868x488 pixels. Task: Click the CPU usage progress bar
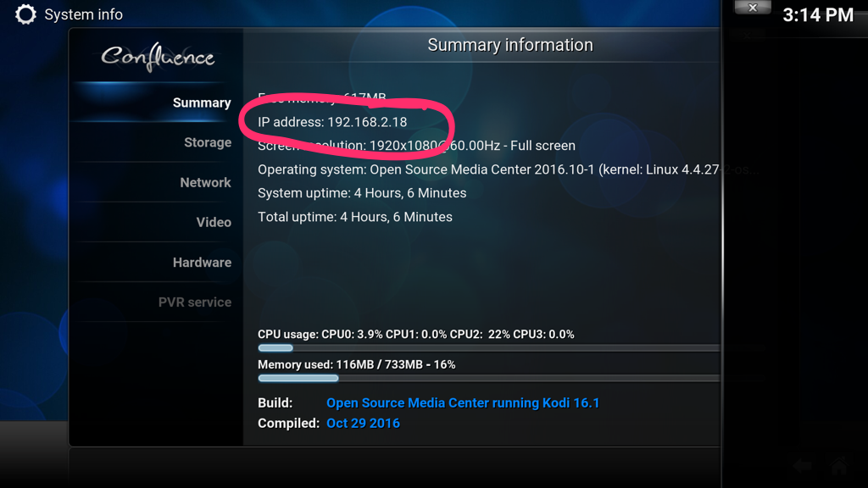tap(489, 348)
